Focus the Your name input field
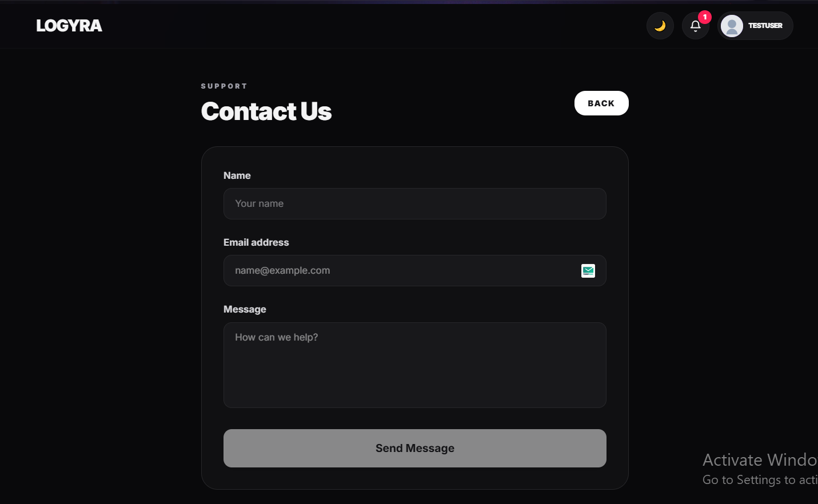This screenshot has height=504, width=818. [415, 204]
